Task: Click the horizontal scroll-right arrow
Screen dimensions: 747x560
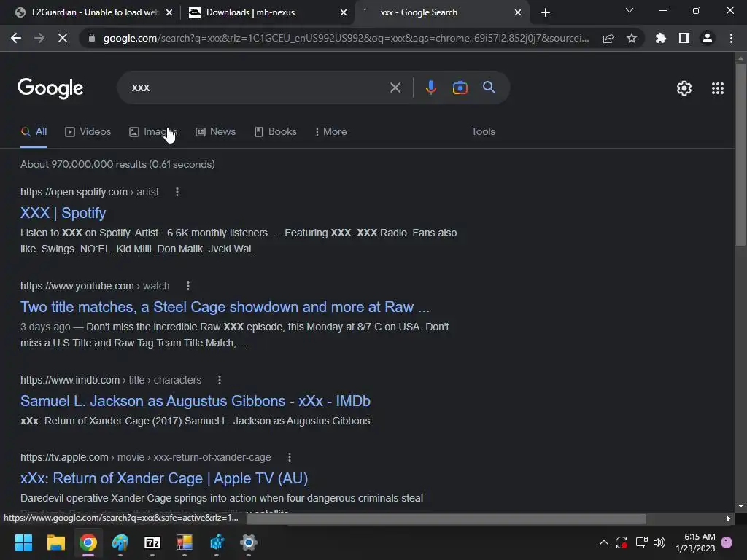Action: pos(729,518)
